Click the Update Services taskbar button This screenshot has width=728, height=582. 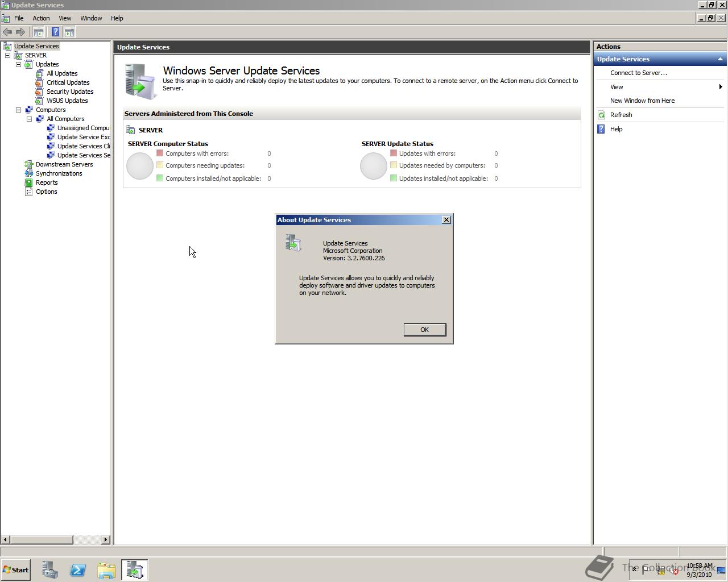pos(135,569)
